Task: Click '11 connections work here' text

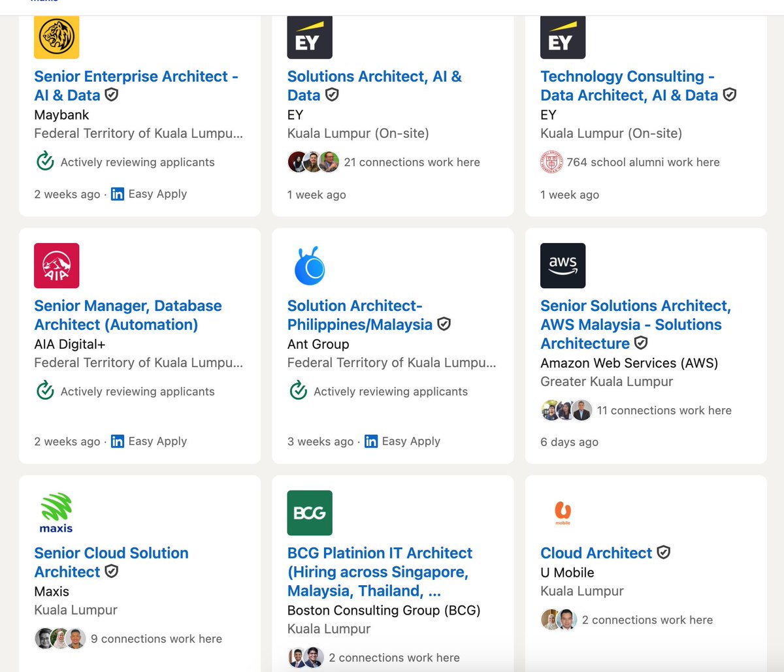Action: point(664,410)
